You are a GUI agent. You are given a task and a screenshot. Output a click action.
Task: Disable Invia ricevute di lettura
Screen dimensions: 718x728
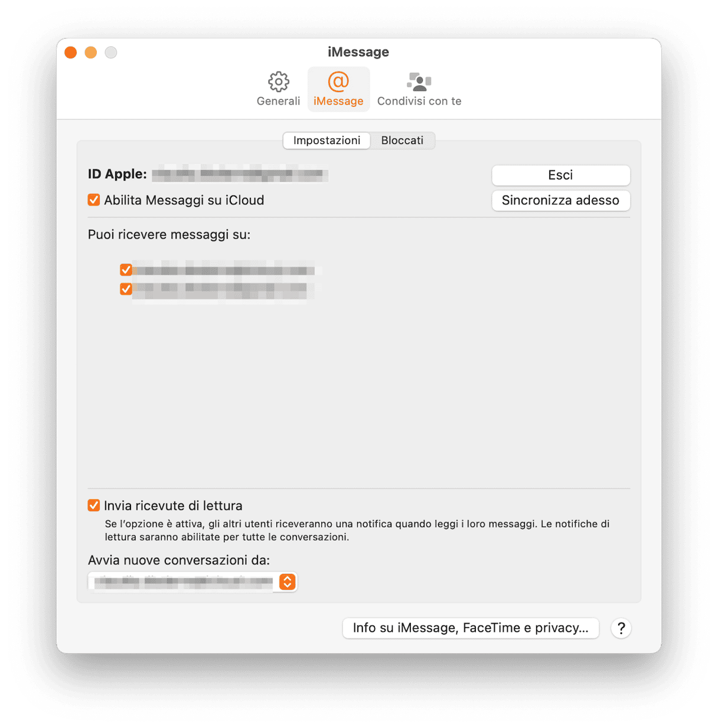pos(94,505)
